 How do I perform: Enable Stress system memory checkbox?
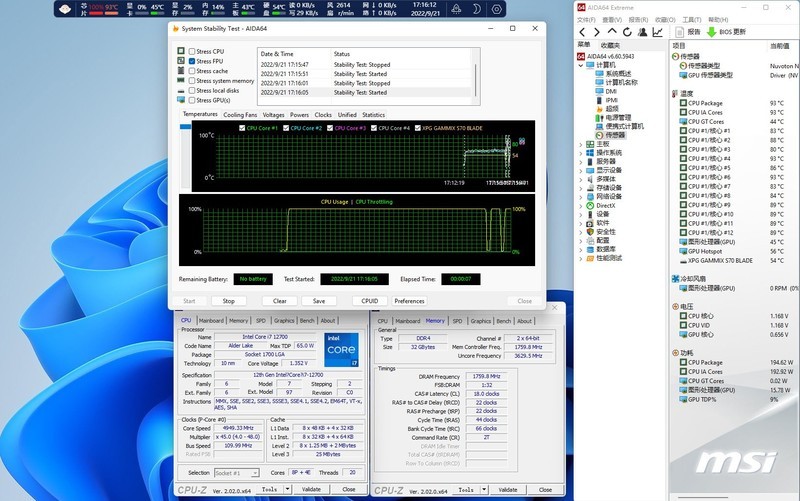tap(192, 81)
